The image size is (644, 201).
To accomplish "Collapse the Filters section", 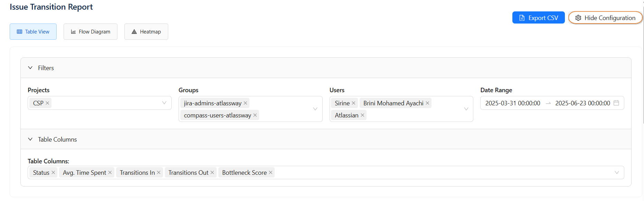I will (30, 68).
